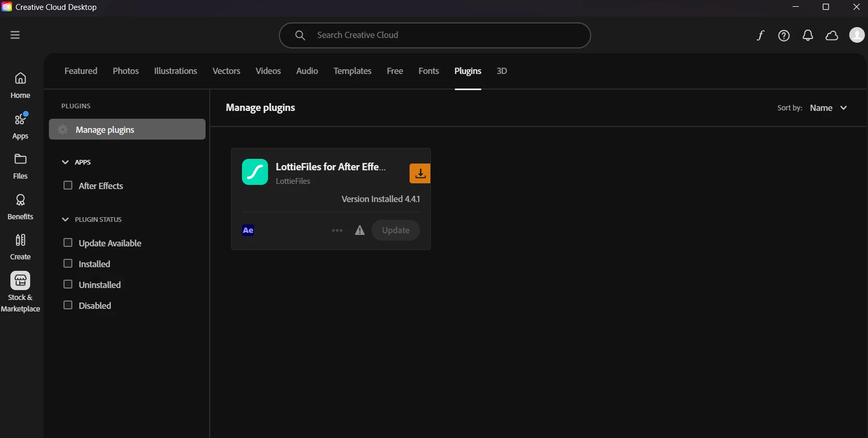Open the Apps section
Screen dimensions: 868x438
[x=20, y=126]
